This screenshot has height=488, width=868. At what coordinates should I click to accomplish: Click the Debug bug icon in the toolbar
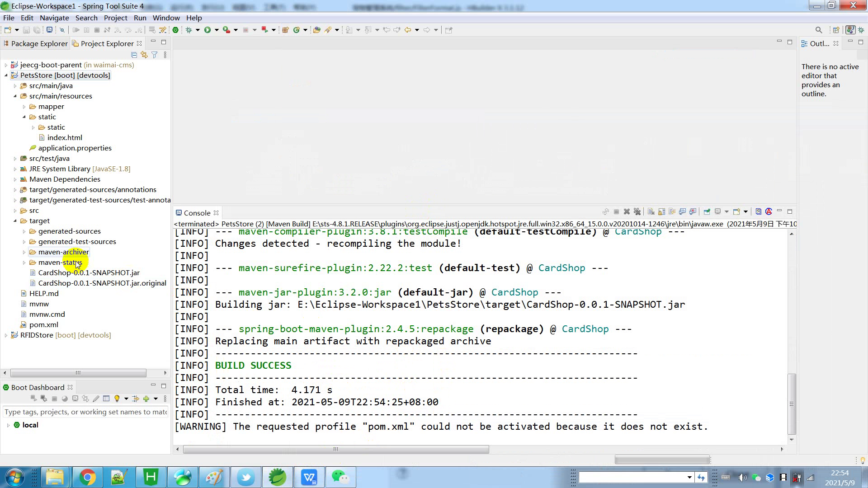coord(189,30)
